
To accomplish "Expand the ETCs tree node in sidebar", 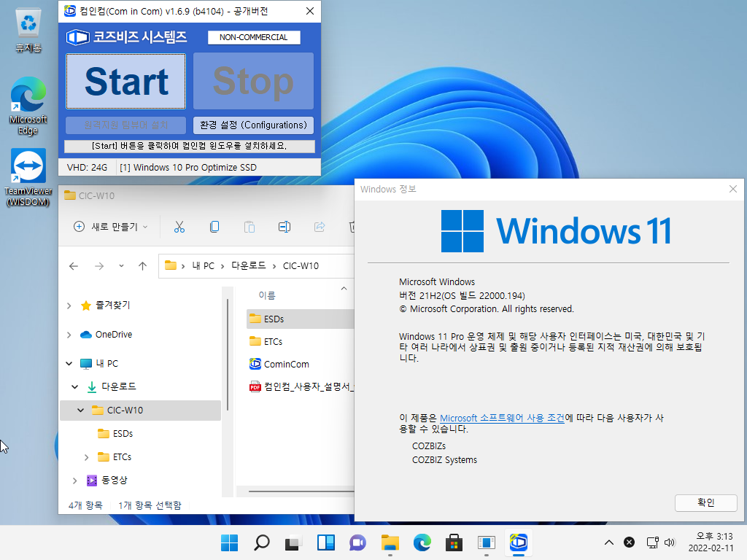I will point(86,457).
